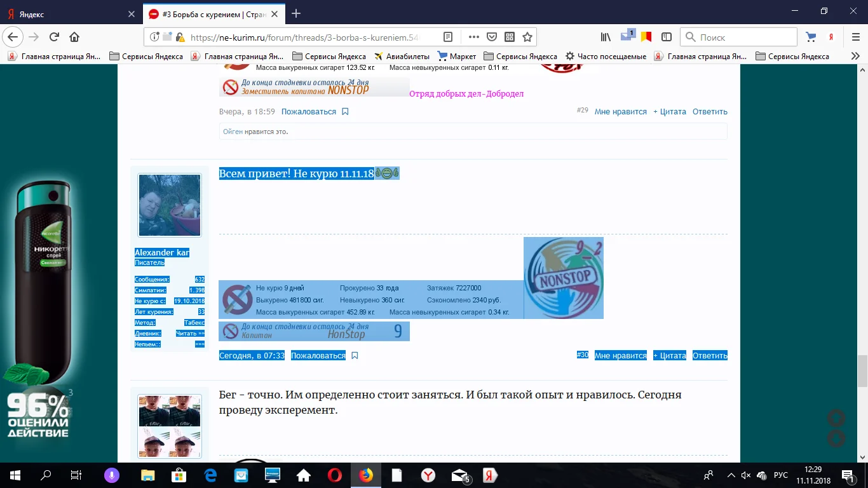Open Windows taskbar search
Image resolution: width=868 pixels, height=488 pixels.
tap(46, 475)
